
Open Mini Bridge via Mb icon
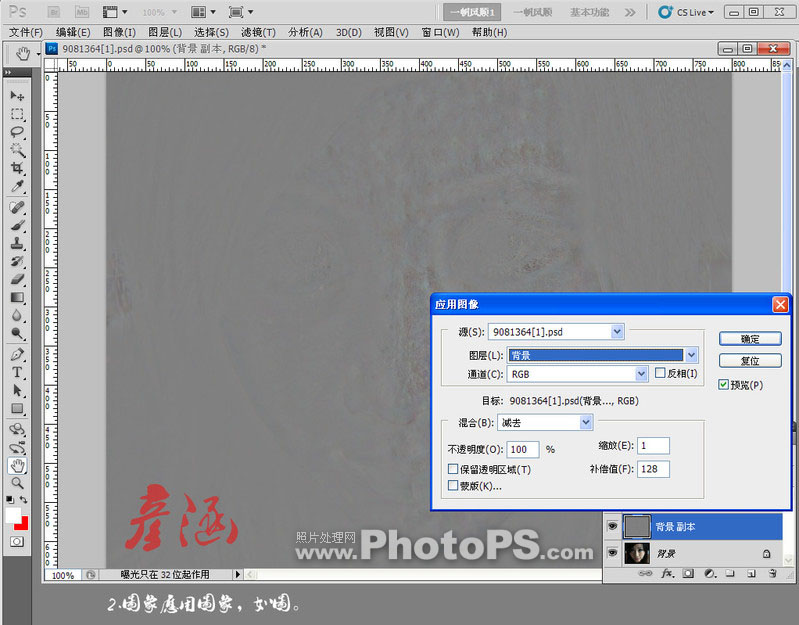click(x=82, y=12)
